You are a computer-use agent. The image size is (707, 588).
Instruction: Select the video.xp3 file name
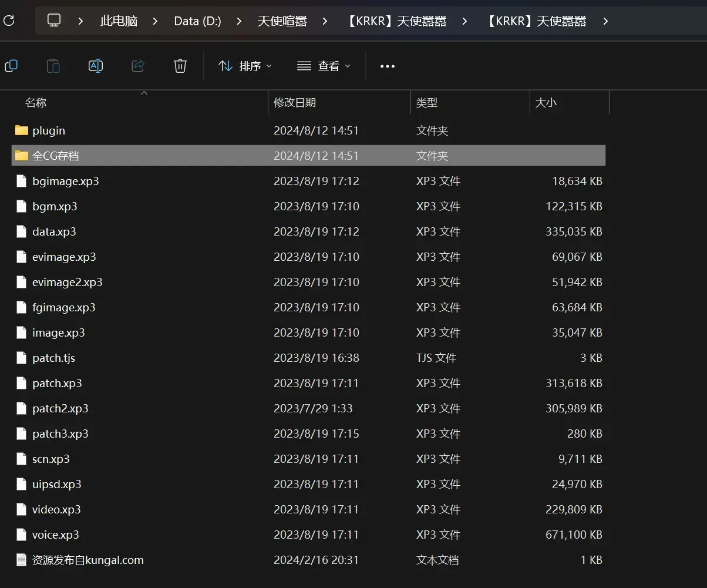[x=57, y=509]
